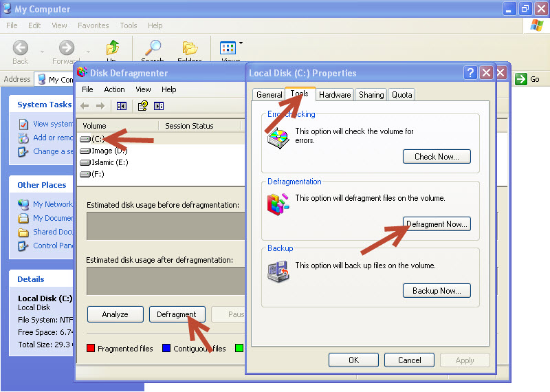Click the My Network Places icon
Image resolution: width=550 pixels, height=392 pixels.
pyautogui.click(x=23, y=204)
